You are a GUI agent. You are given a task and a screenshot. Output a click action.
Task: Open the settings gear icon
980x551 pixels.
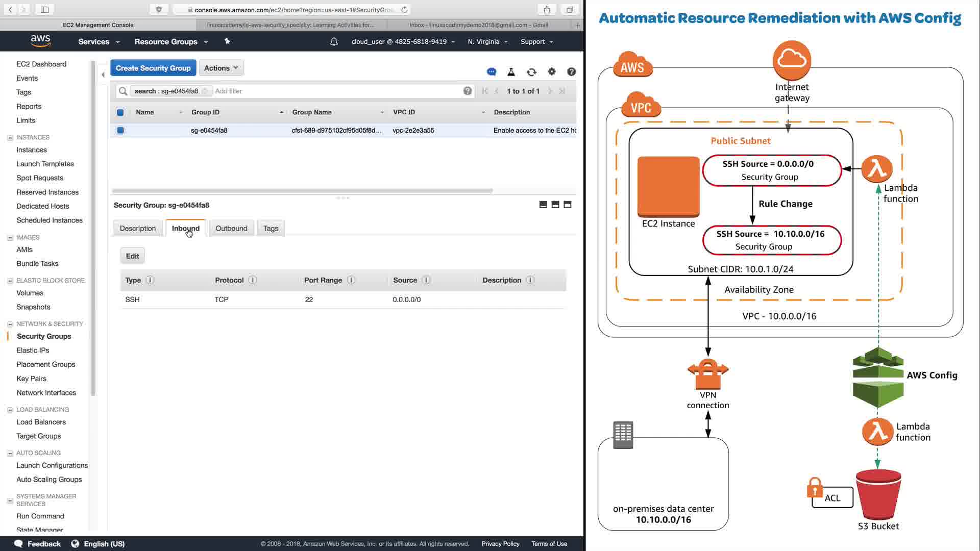click(552, 72)
